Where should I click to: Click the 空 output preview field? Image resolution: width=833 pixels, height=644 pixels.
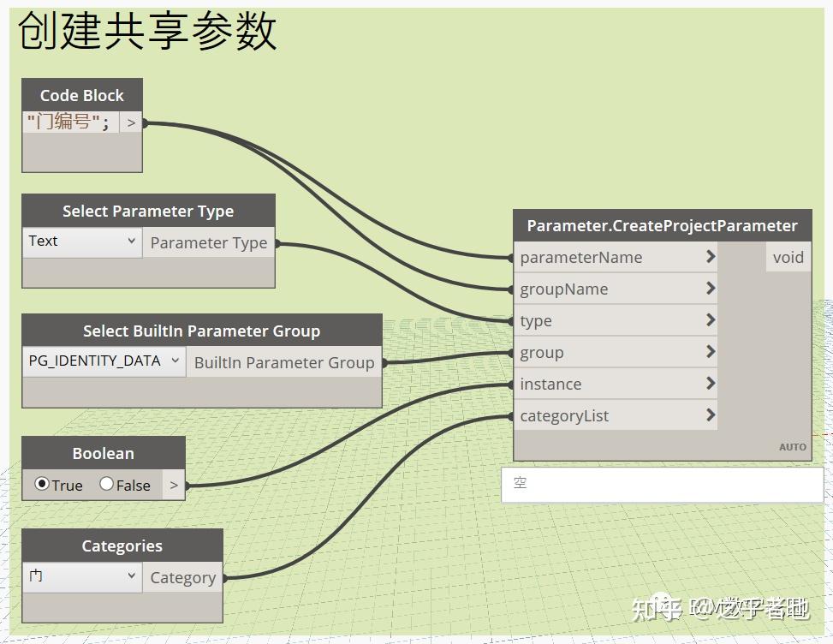pyautogui.click(x=662, y=485)
